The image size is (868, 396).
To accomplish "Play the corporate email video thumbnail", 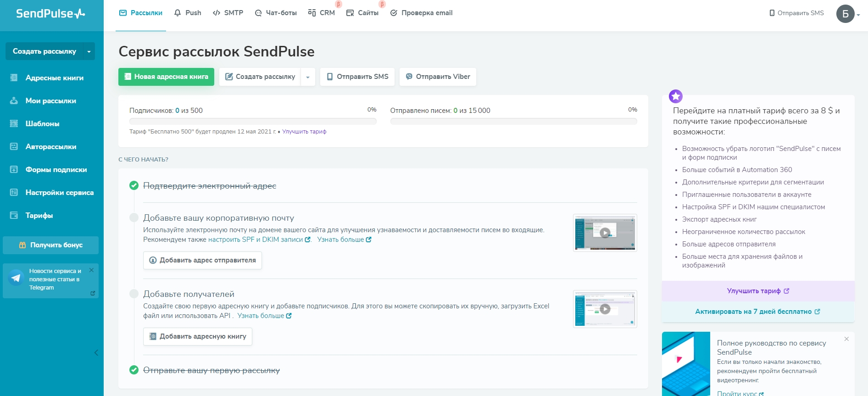I will coord(605,233).
